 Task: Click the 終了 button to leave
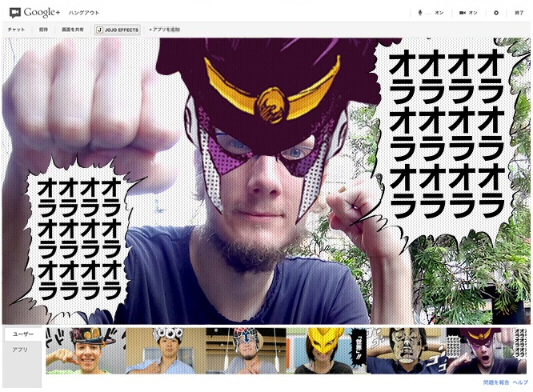pyautogui.click(x=519, y=13)
